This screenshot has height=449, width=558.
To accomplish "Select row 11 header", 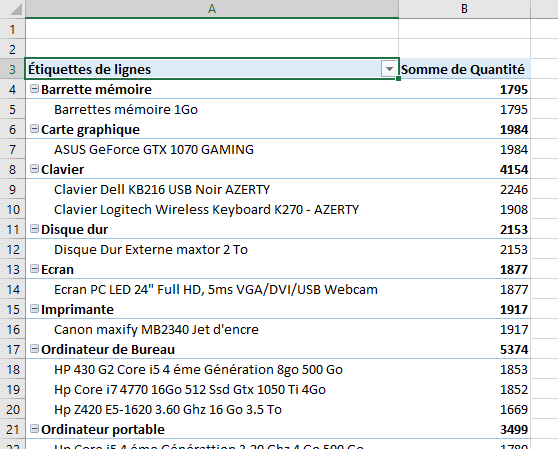I will (x=12, y=229).
